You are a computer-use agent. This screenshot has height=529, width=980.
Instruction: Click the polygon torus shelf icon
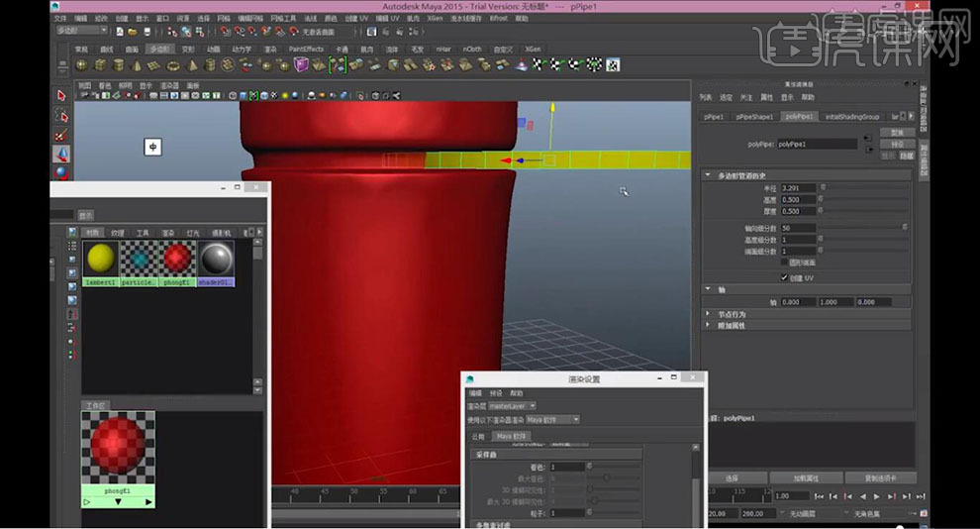click(173, 64)
